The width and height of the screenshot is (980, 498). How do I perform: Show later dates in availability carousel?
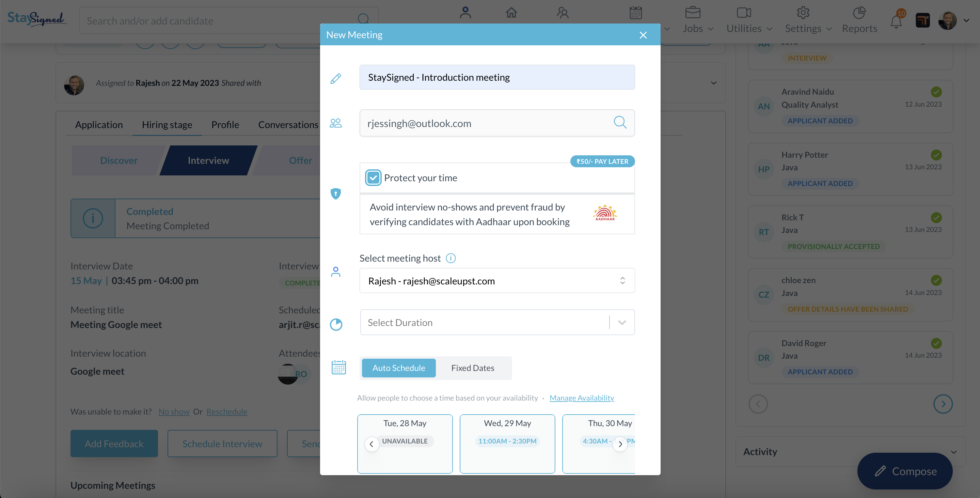620,444
